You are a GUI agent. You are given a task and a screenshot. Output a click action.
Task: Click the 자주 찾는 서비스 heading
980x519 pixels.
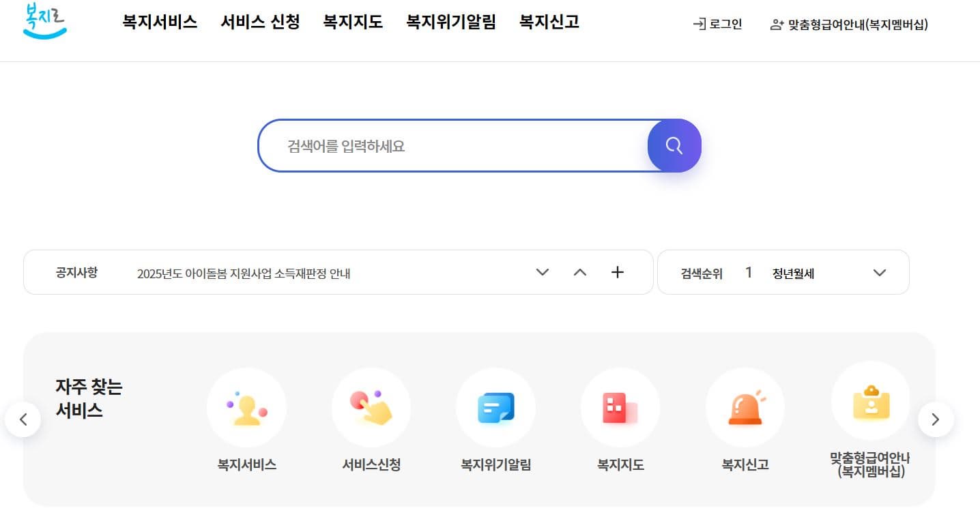click(x=89, y=398)
